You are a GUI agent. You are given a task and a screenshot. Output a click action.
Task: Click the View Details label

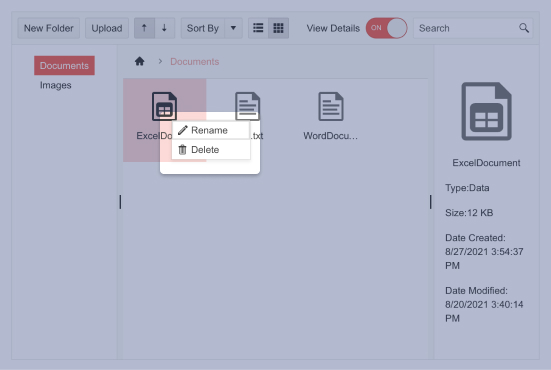333,28
